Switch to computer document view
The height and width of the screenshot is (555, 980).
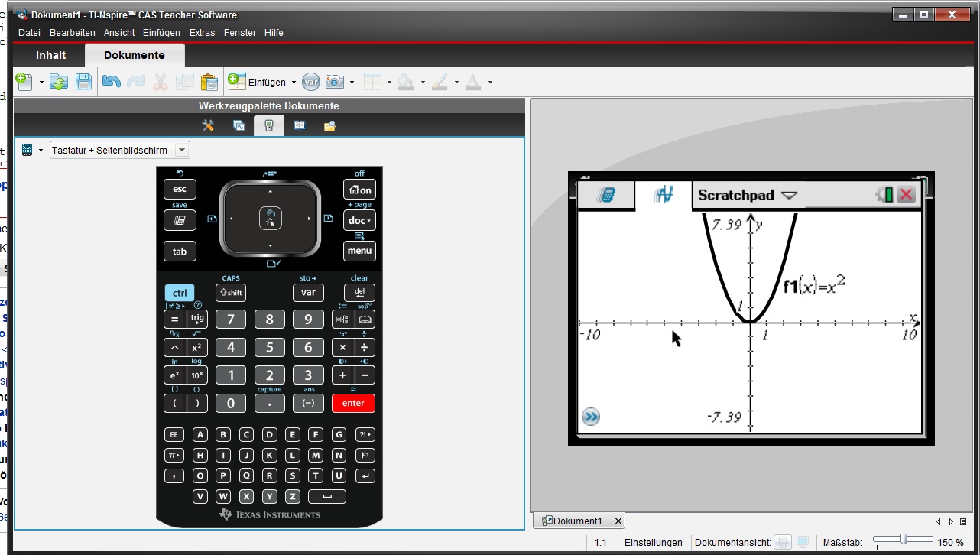click(x=803, y=543)
